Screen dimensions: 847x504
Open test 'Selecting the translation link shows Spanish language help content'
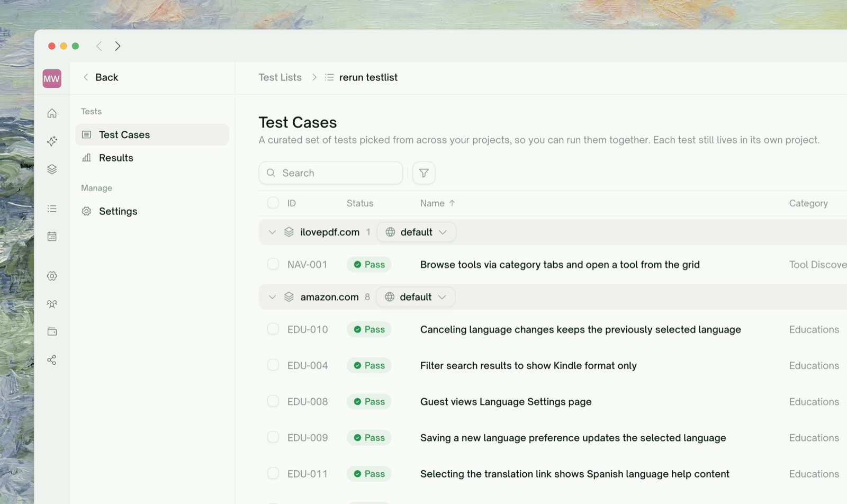[575, 474]
